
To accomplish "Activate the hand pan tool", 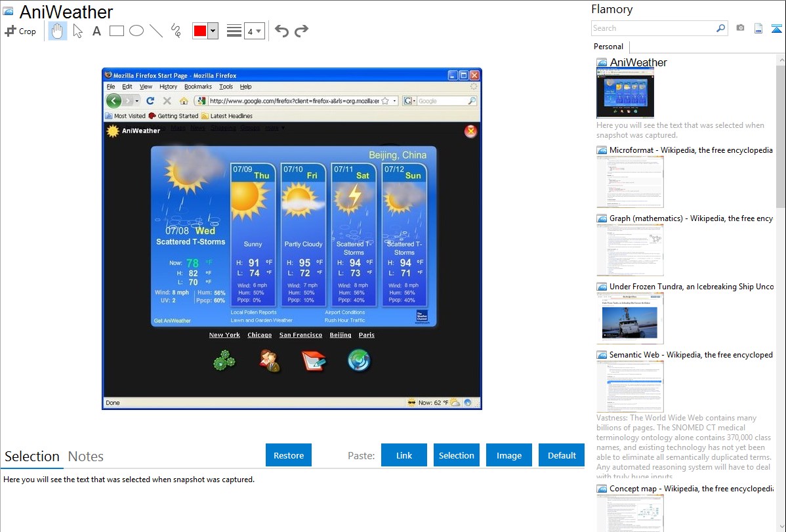I will [x=57, y=31].
